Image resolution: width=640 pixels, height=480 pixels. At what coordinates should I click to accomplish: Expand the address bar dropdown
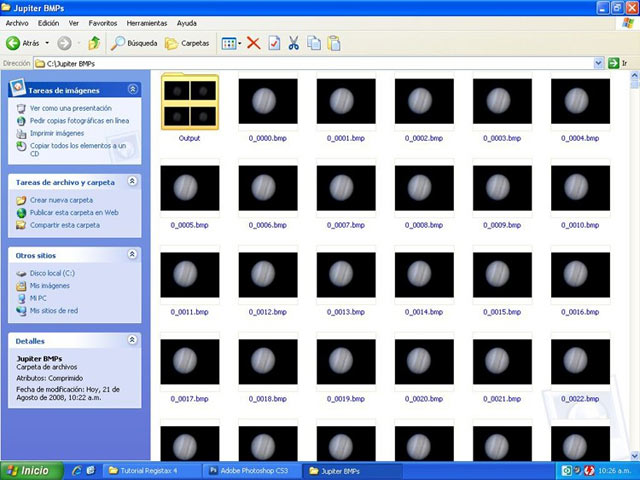pos(599,63)
